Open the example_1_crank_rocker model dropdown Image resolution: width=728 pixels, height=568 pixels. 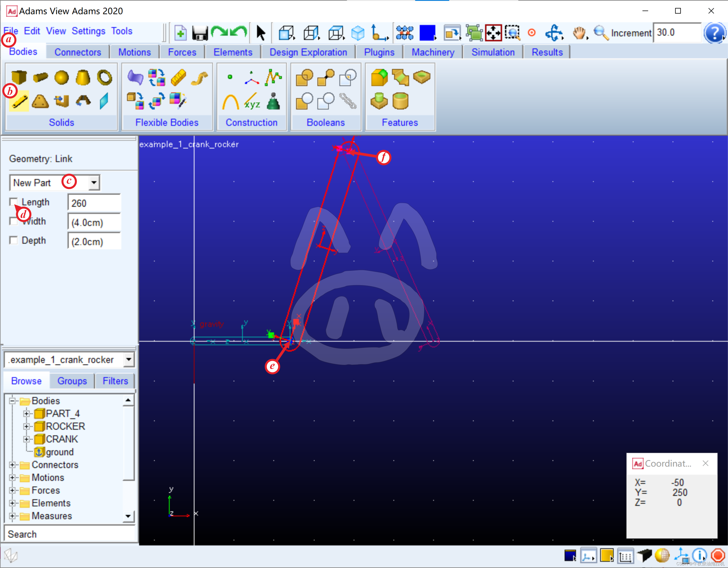coord(128,359)
